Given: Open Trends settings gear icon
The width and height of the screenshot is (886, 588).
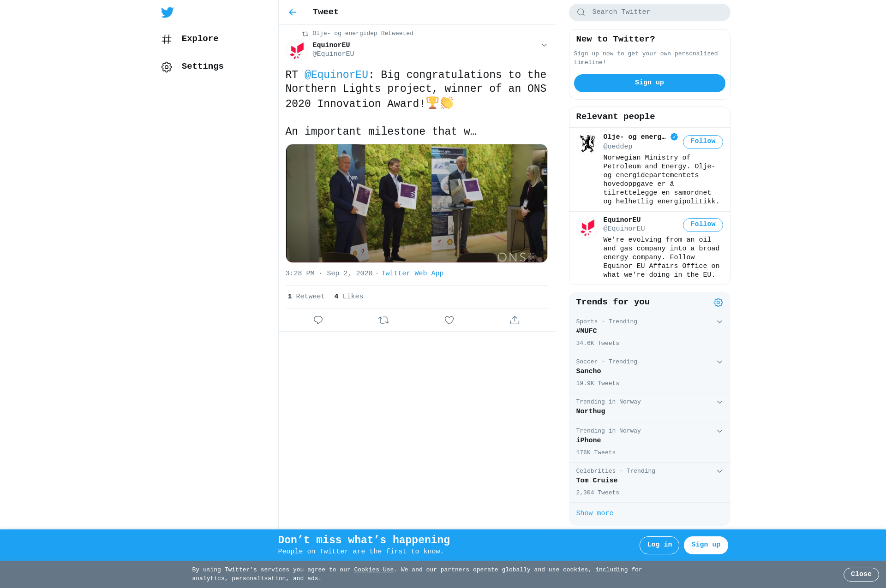Looking at the screenshot, I should point(718,303).
